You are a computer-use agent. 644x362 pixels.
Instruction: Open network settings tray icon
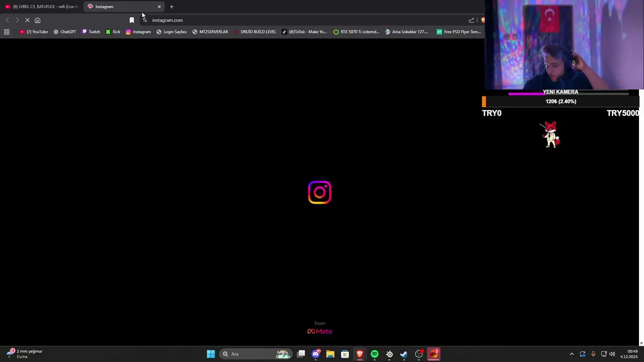[604, 354]
